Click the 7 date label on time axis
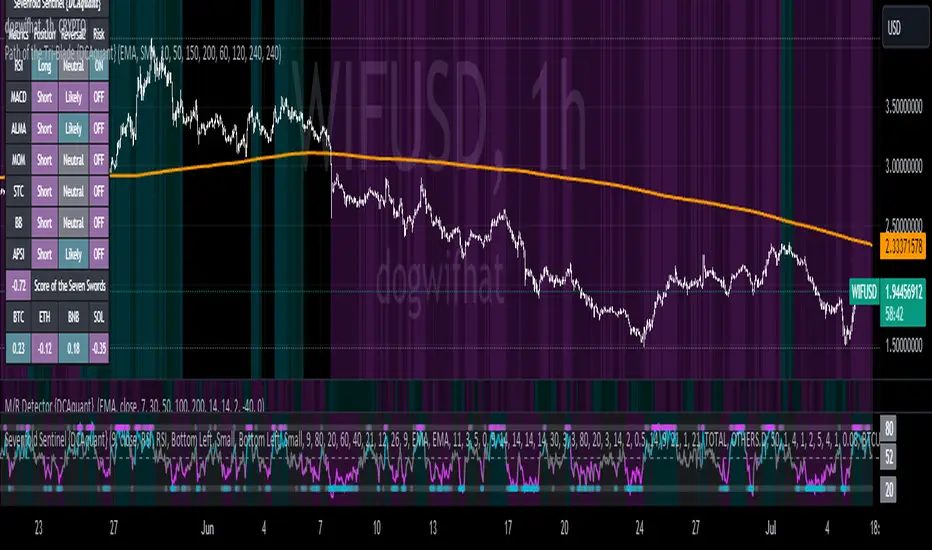 click(320, 528)
